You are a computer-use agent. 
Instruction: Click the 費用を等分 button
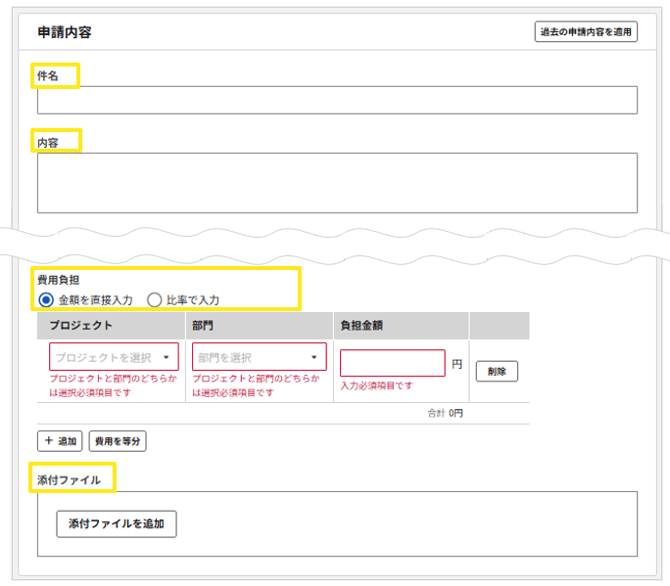pos(118,441)
